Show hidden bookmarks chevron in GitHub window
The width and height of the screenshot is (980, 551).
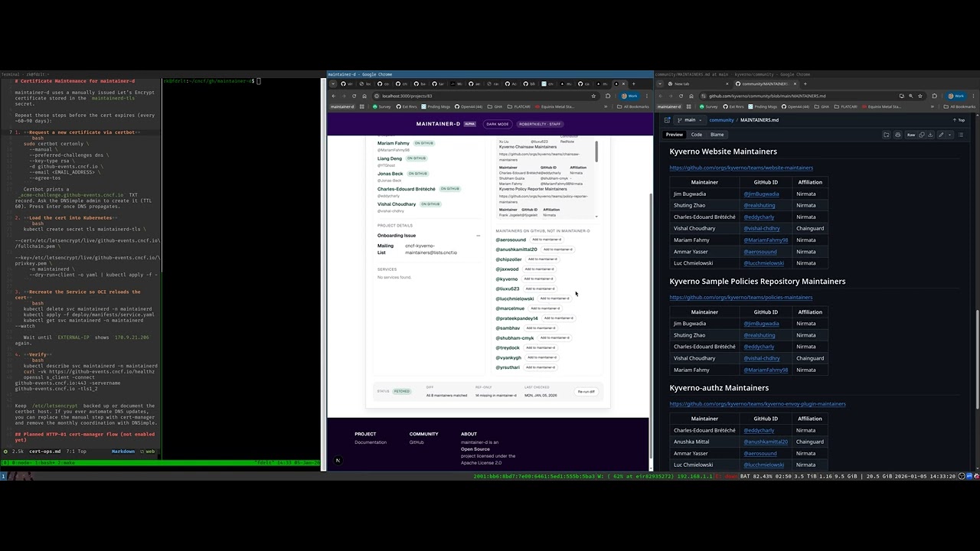pyautogui.click(x=933, y=106)
